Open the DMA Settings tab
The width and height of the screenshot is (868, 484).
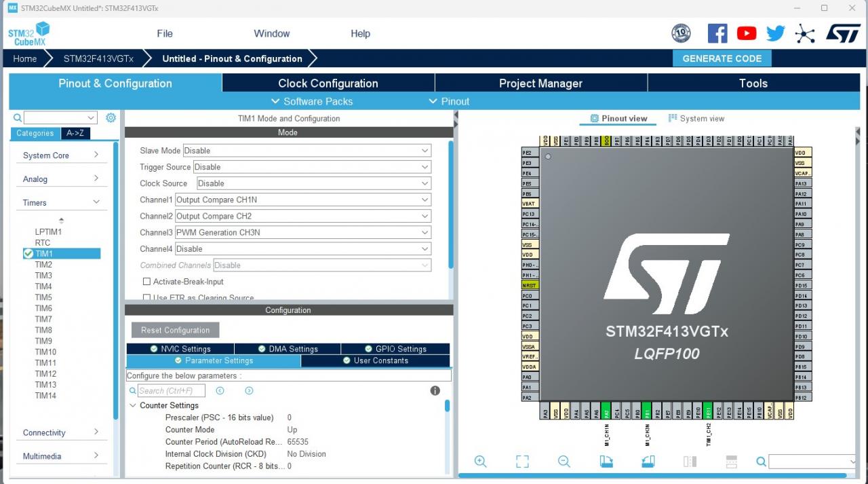click(x=288, y=349)
